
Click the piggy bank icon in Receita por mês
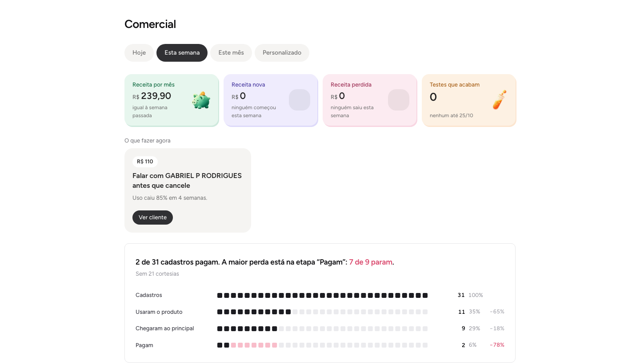[x=201, y=100]
